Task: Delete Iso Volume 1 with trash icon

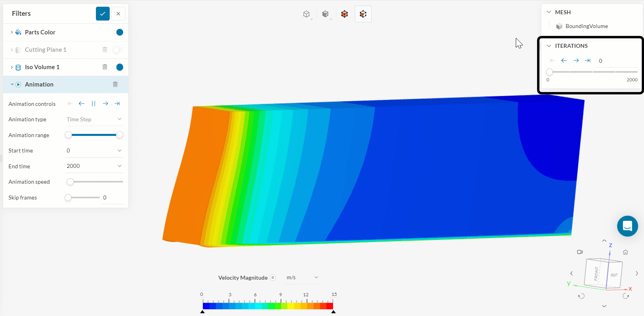Action: 105,67
